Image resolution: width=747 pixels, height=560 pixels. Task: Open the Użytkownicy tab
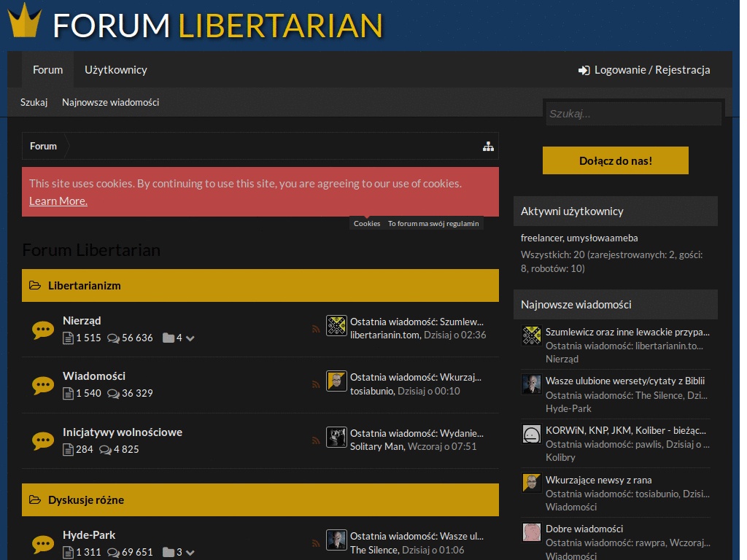point(116,70)
